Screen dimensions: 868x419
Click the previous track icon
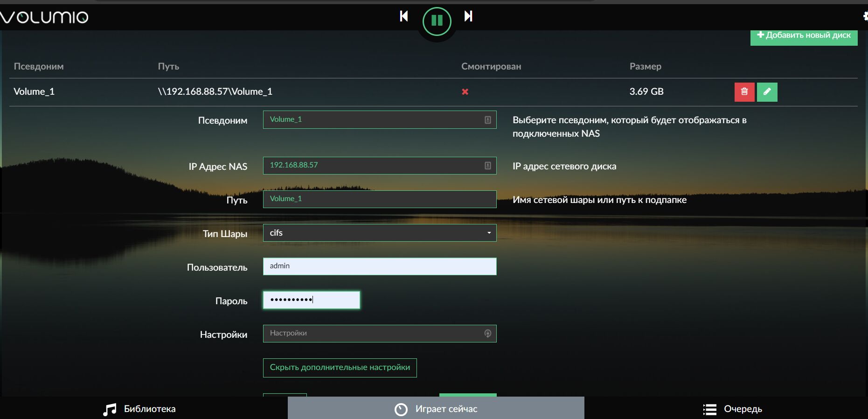(404, 16)
